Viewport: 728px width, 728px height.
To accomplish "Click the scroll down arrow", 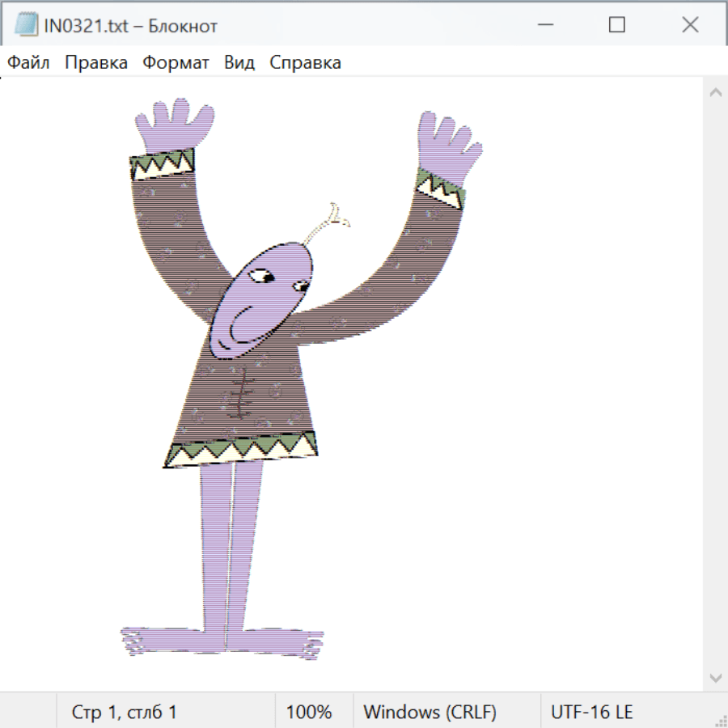I will tap(715, 677).
